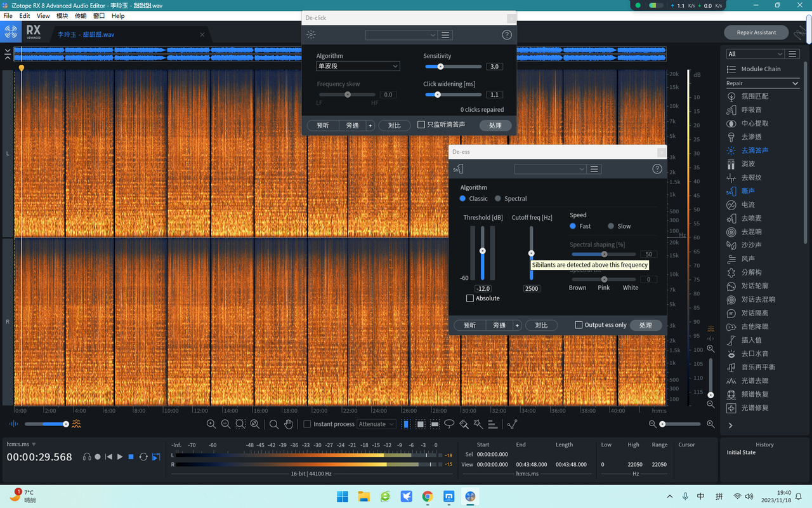
Task: Select the time-frequency selection tool
Action: [x=420, y=424]
